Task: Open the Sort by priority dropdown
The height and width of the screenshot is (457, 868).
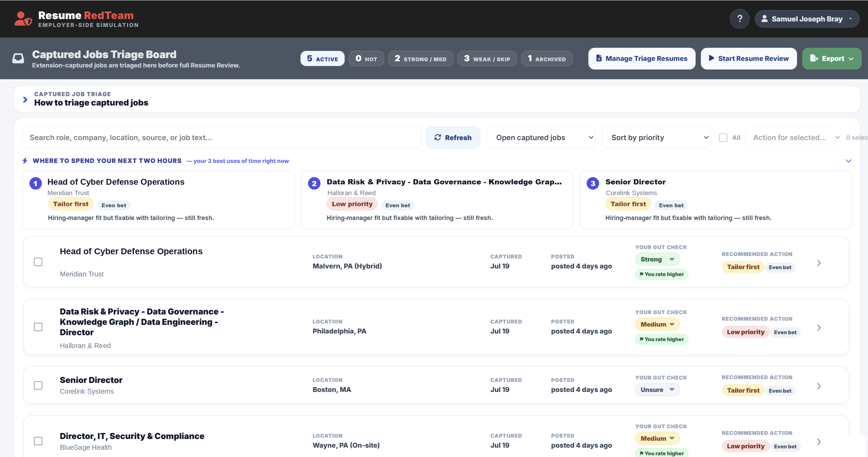Action: (x=656, y=138)
